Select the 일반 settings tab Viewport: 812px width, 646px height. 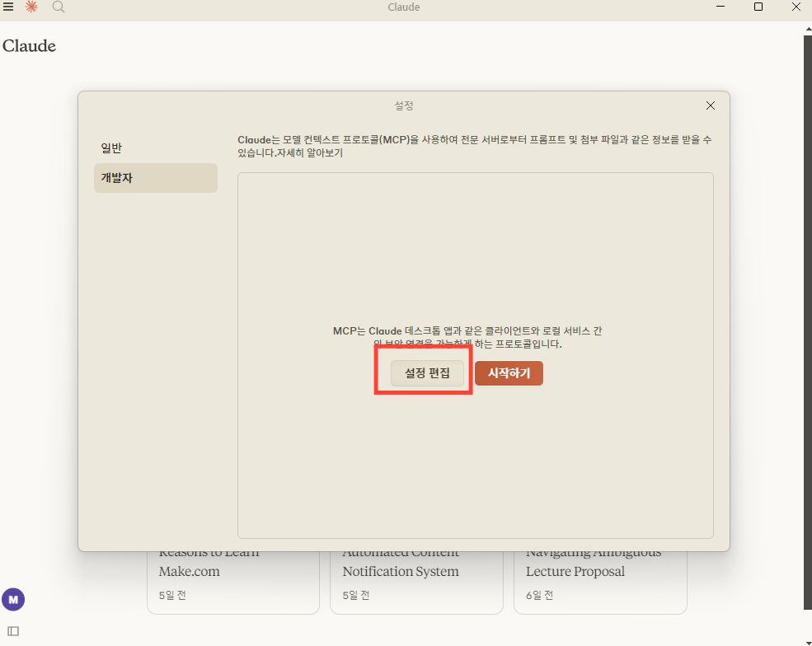pyautogui.click(x=155, y=148)
